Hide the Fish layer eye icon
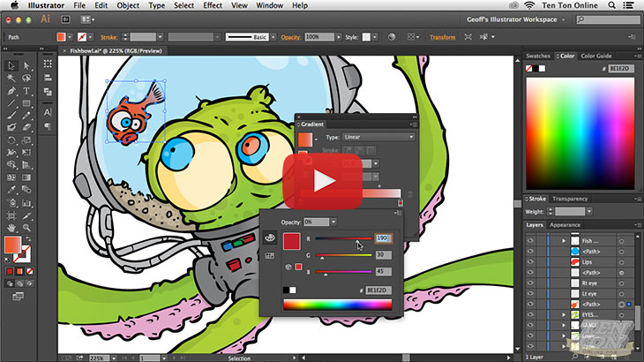The width and height of the screenshot is (644, 362). pos(530,241)
